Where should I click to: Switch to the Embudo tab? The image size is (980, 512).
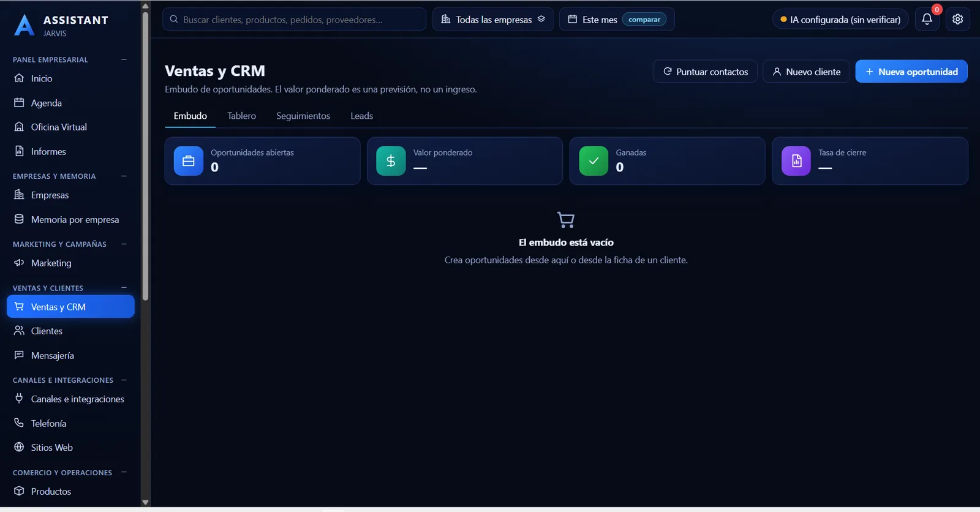(190, 116)
